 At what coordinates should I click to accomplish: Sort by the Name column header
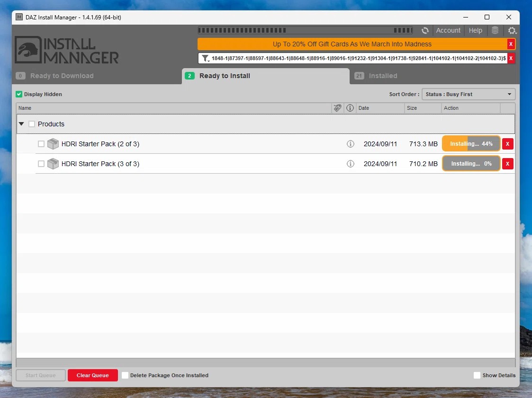point(174,108)
